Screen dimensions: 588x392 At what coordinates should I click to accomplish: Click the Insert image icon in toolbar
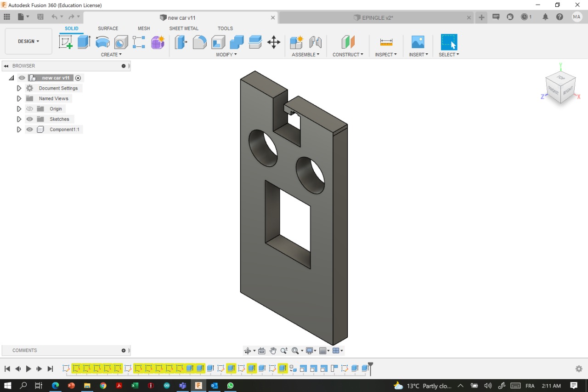[418, 42]
